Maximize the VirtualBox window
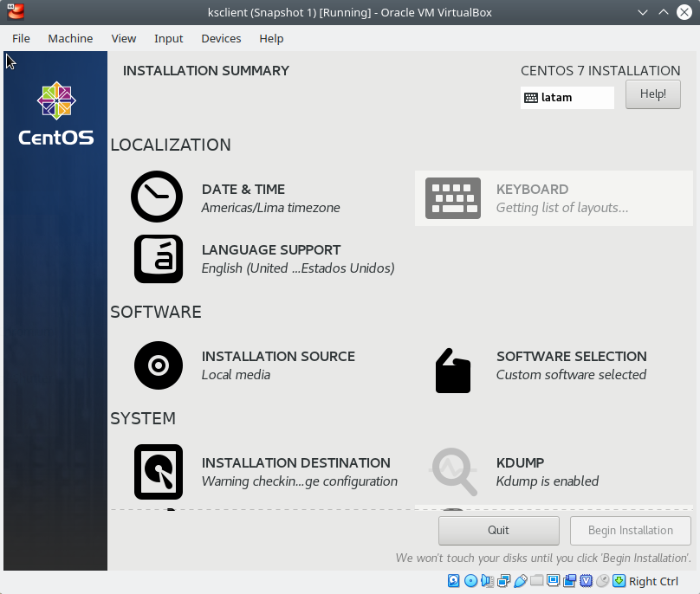 coord(664,12)
